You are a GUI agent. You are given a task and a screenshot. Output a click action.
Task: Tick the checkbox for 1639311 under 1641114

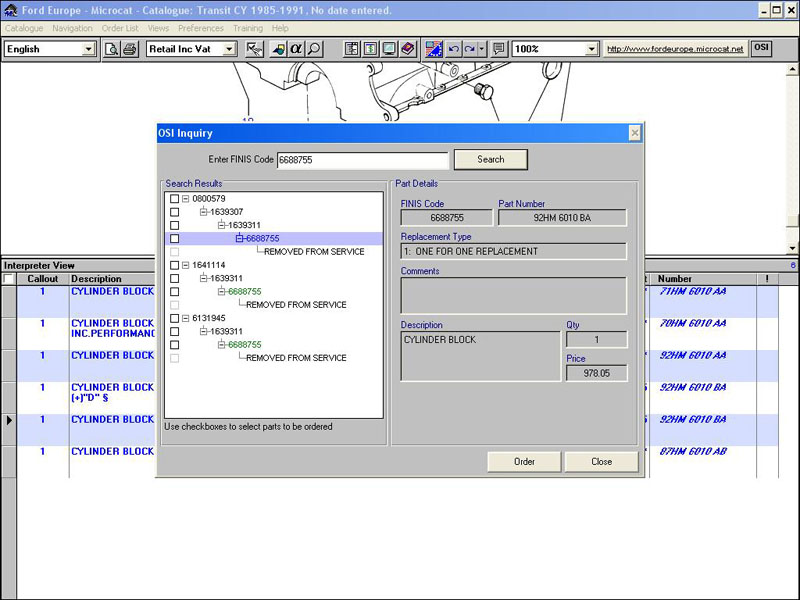[x=174, y=278]
